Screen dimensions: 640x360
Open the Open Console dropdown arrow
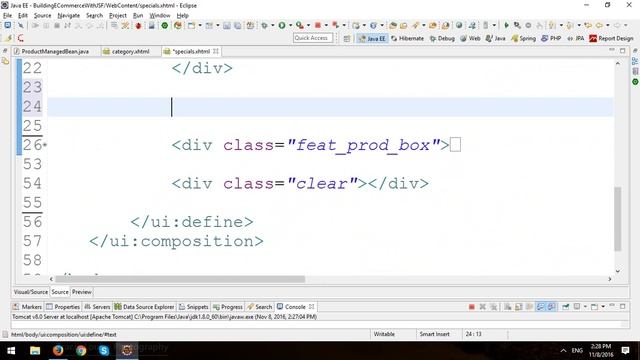(603, 307)
